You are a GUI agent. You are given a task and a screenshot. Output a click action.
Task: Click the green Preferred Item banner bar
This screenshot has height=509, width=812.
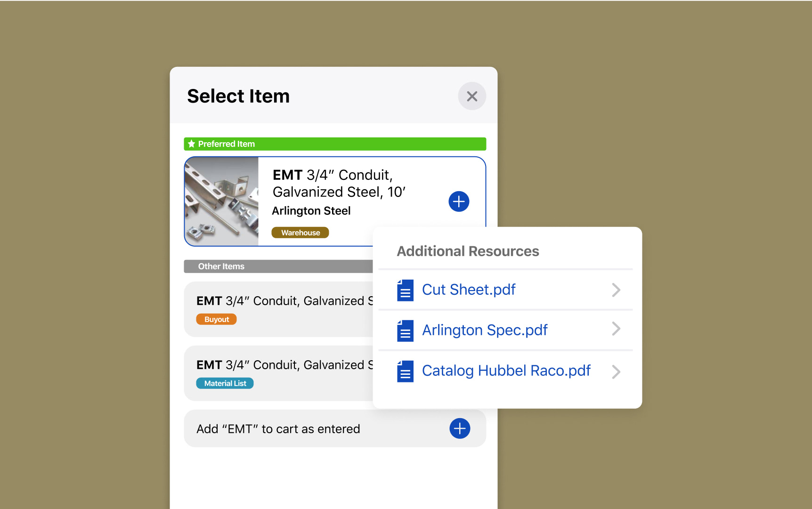point(334,144)
